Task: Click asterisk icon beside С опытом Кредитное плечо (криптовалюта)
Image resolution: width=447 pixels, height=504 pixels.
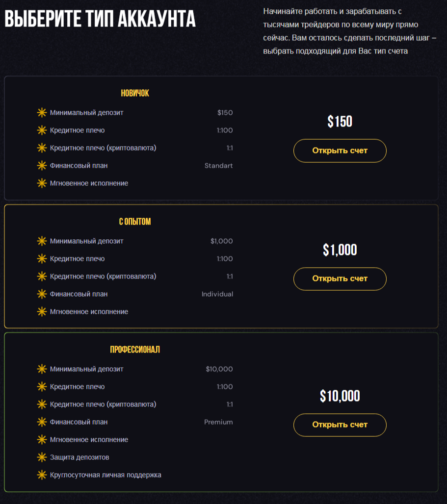Action: (x=42, y=276)
